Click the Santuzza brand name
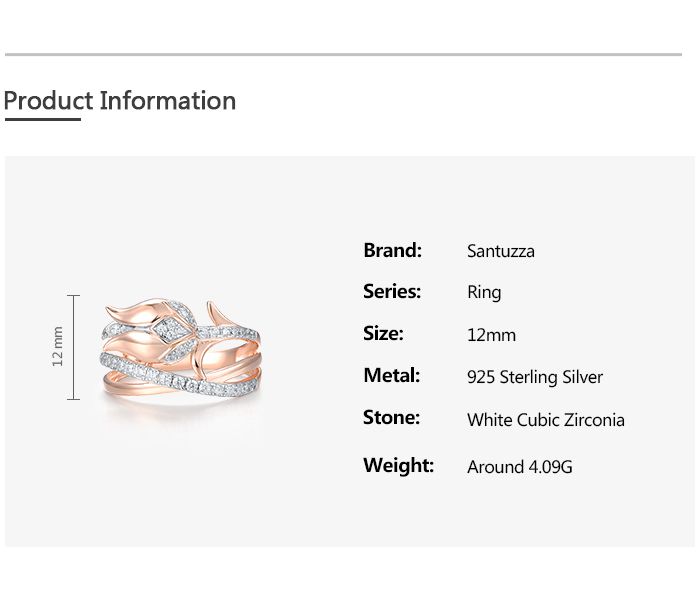700x607 pixels. point(500,251)
